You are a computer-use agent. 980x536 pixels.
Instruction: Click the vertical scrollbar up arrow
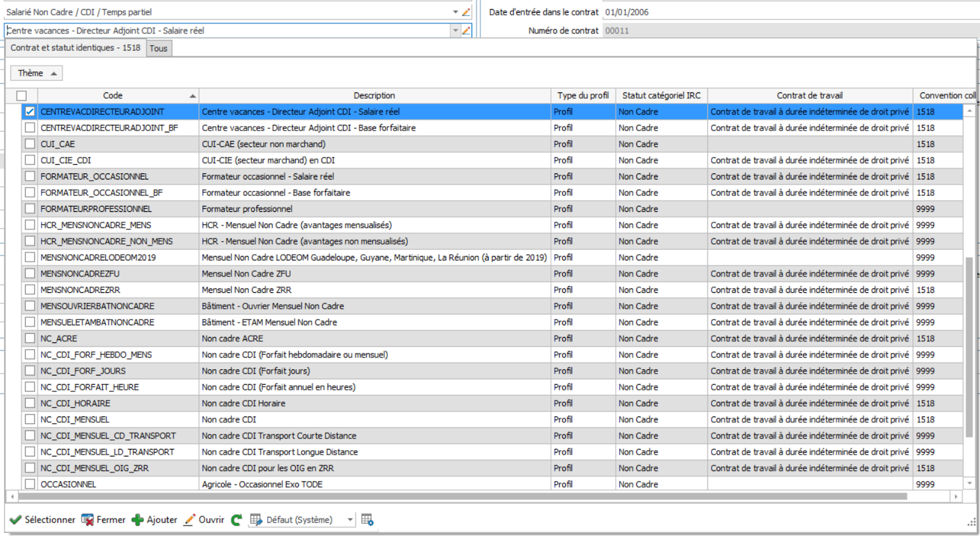970,111
